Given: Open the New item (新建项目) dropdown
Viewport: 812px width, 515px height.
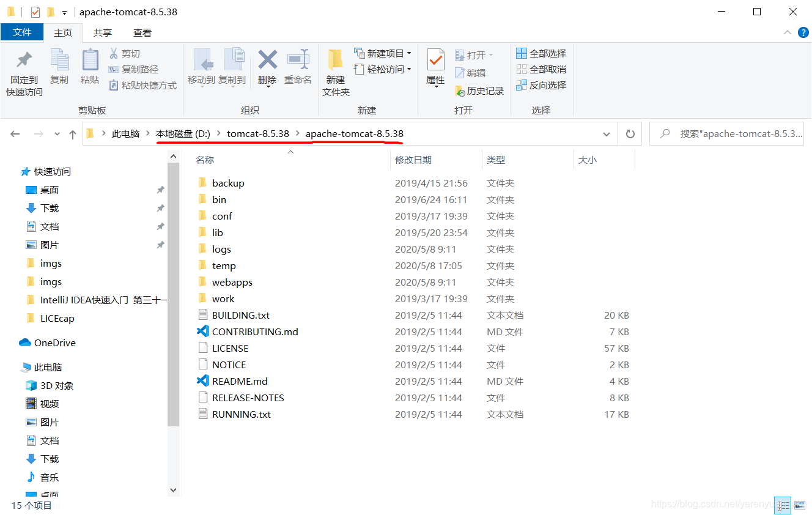Looking at the screenshot, I should coord(382,54).
